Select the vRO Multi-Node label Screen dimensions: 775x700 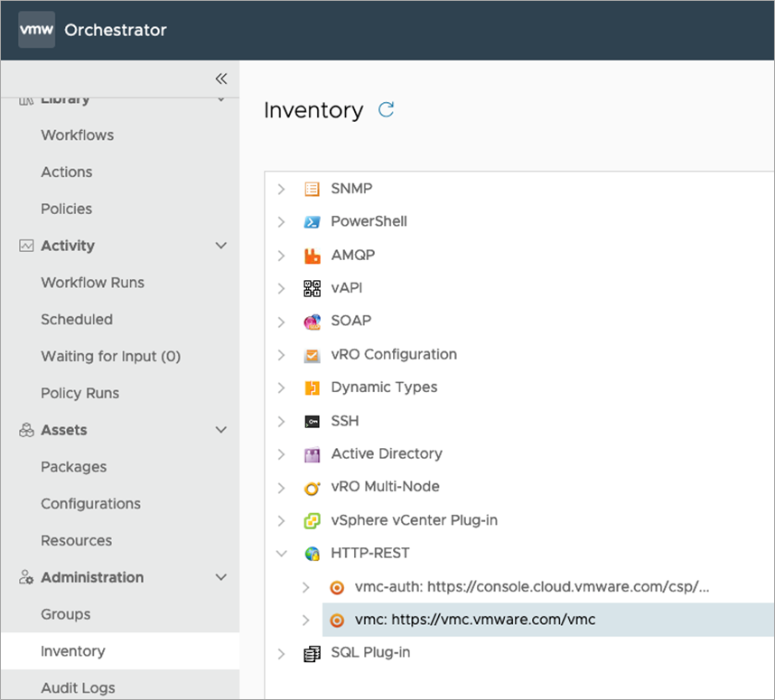pos(385,487)
